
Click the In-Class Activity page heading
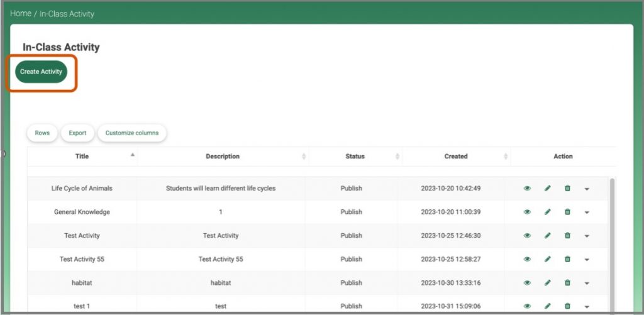click(61, 47)
